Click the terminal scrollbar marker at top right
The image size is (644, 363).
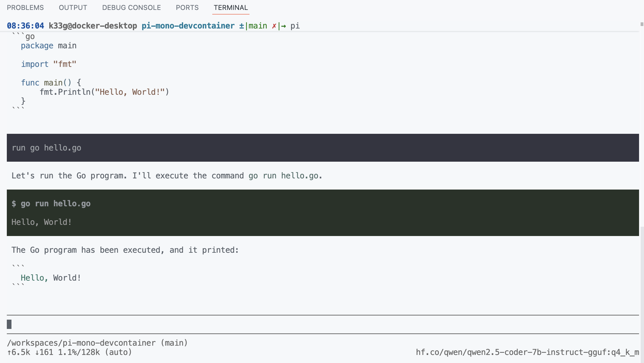(642, 24)
